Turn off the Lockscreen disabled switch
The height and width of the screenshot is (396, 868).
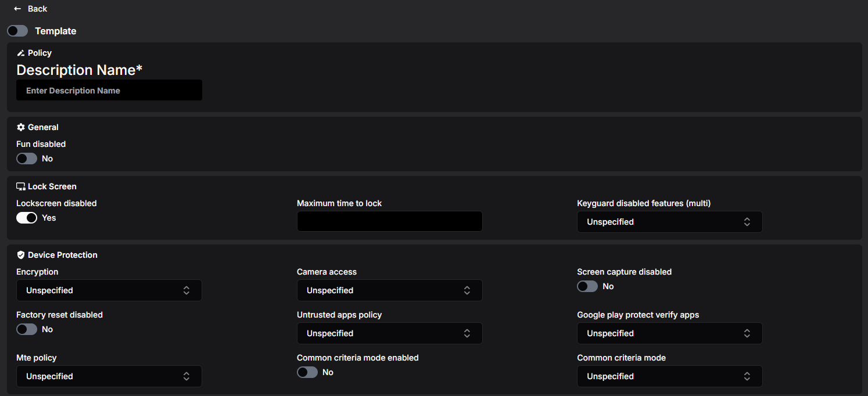click(x=27, y=218)
